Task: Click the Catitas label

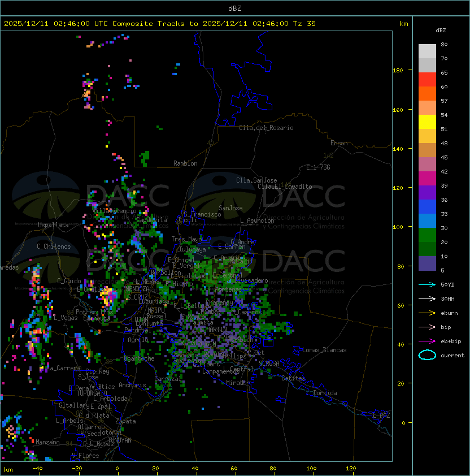Action: 293,378
